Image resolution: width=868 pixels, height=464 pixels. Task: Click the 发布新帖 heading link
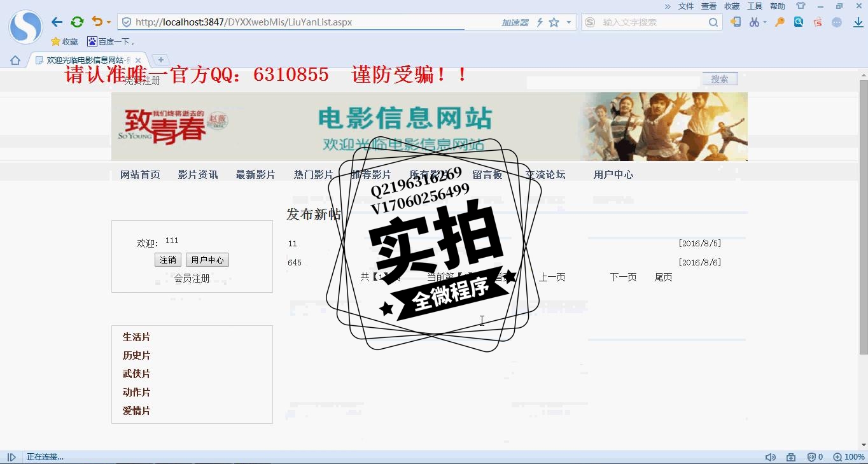click(x=314, y=214)
